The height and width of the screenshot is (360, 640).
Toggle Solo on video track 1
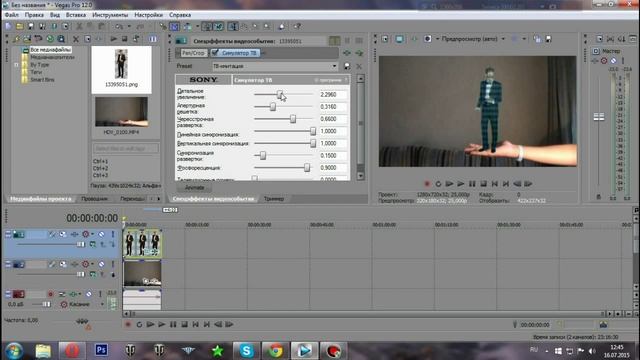(x=113, y=234)
